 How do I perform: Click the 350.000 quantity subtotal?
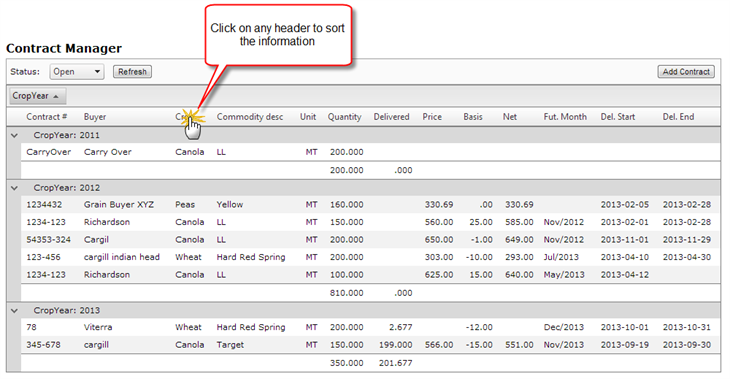tap(346, 363)
